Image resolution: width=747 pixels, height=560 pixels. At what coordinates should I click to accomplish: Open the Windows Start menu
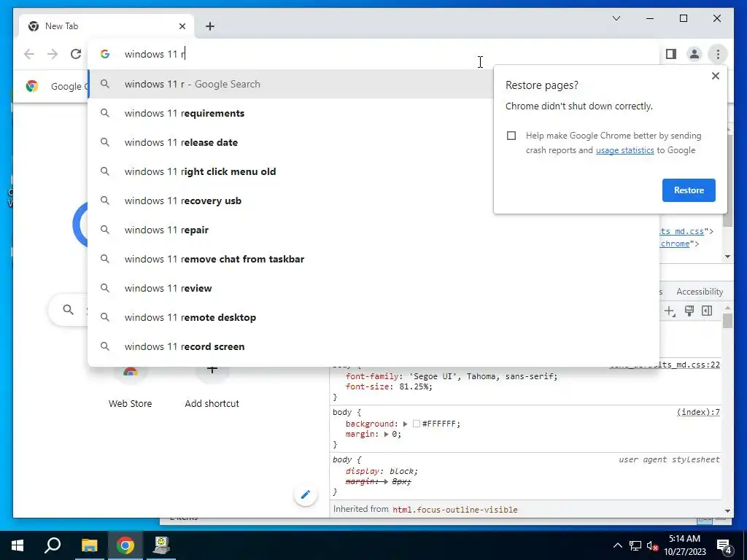(18, 545)
